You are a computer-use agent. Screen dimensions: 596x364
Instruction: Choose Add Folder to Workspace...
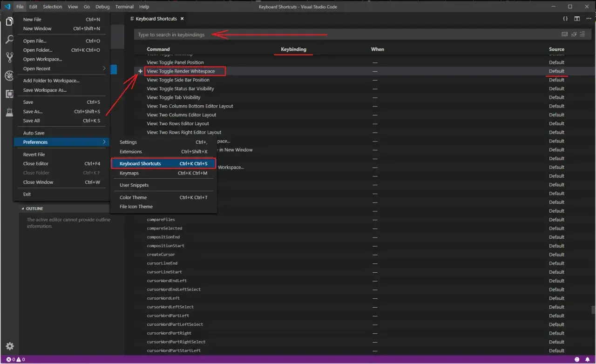point(61,81)
